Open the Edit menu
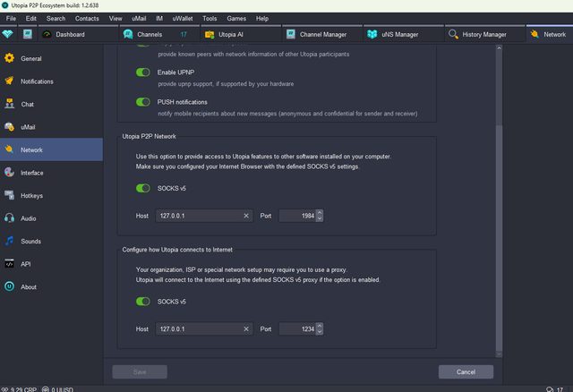Viewport: 573px width, 392px height. (x=31, y=18)
